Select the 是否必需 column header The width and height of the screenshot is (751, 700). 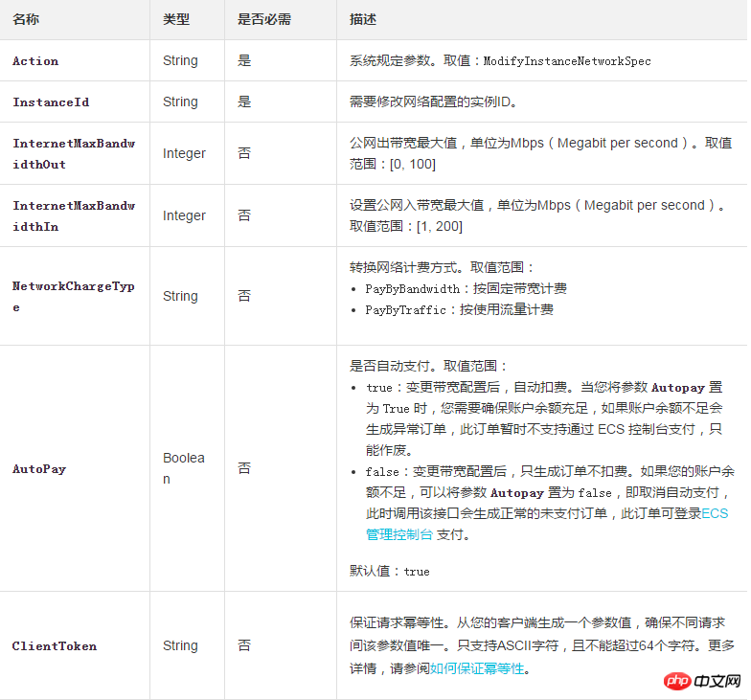(264, 19)
